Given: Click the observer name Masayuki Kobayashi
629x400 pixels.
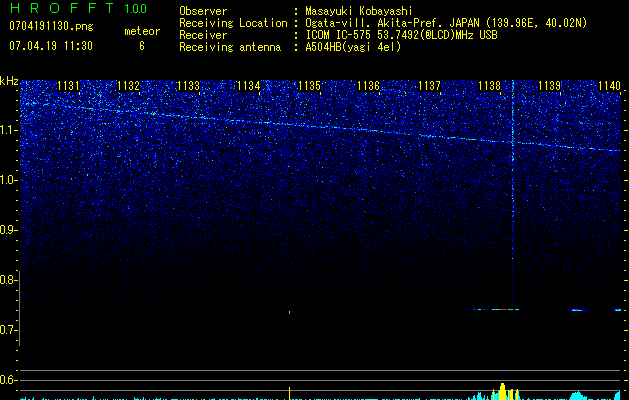Looking at the screenshot, I should point(359,11).
